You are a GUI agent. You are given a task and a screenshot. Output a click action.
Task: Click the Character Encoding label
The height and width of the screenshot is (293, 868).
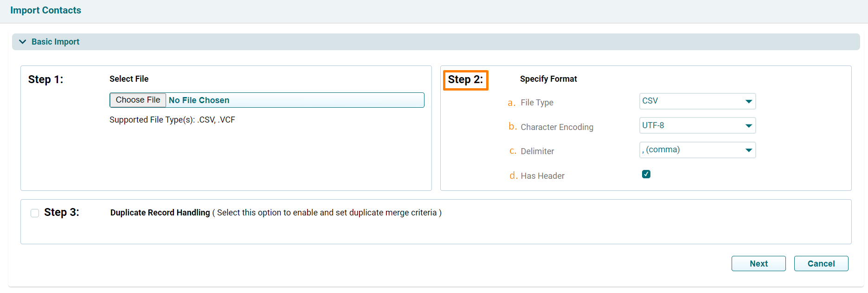coord(557,127)
